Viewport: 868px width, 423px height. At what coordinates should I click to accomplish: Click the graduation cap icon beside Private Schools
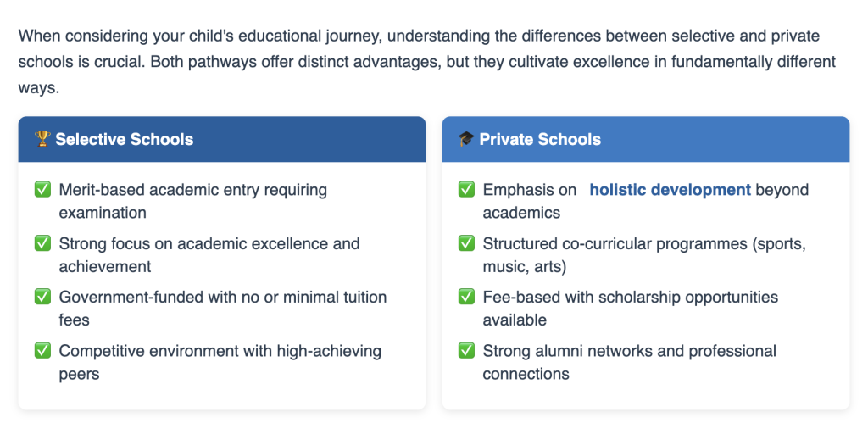467,138
